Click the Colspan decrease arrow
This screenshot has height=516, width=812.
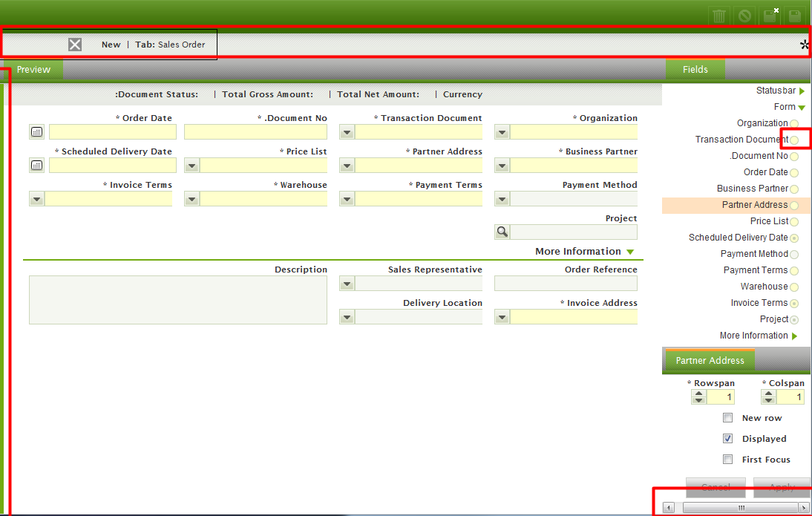(768, 400)
